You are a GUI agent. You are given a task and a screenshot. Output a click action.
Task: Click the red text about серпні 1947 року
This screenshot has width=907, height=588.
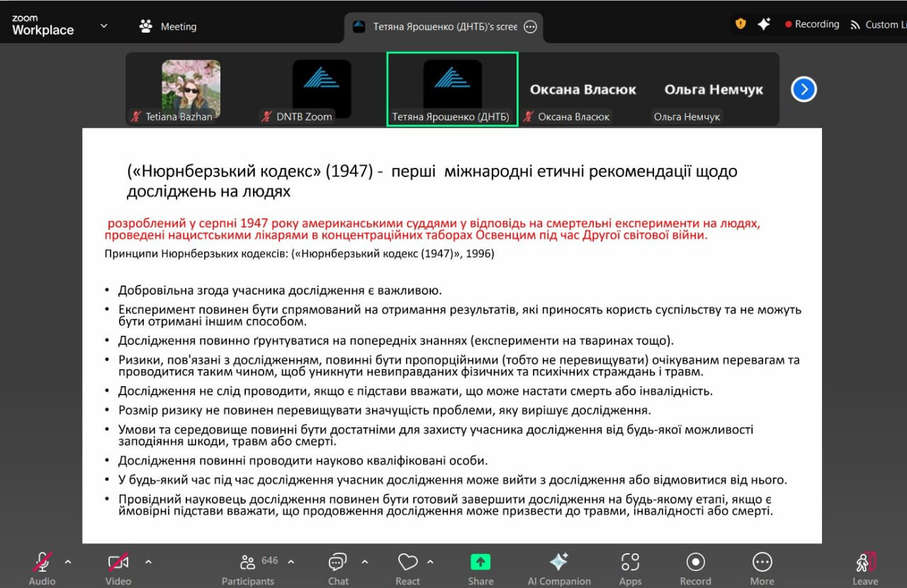(x=434, y=230)
